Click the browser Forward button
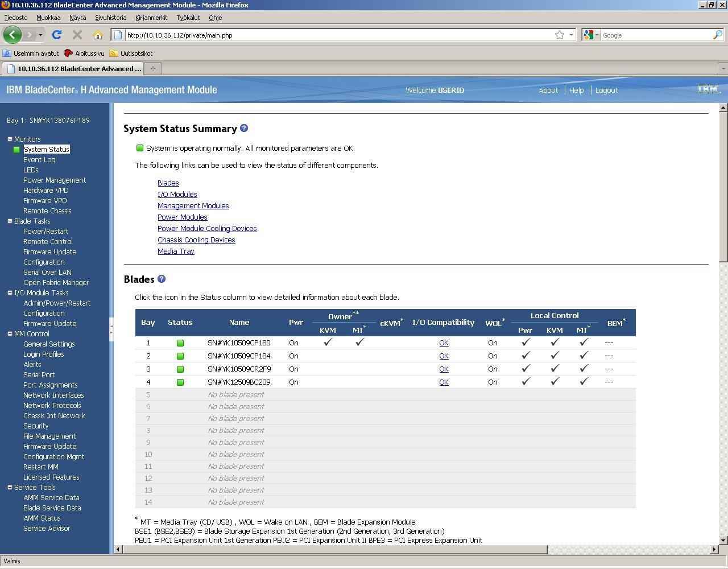The height and width of the screenshot is (569, 728). (x=30, y=35)
